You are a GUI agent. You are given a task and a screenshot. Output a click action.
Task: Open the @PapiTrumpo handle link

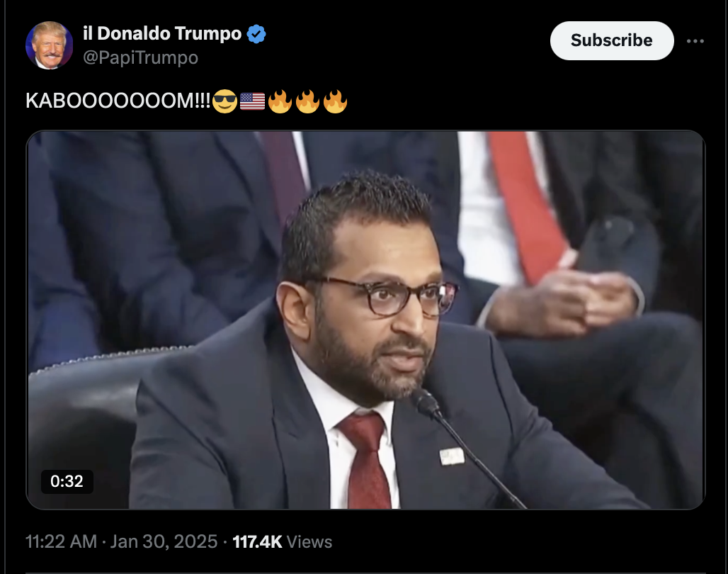coord(140,57)
